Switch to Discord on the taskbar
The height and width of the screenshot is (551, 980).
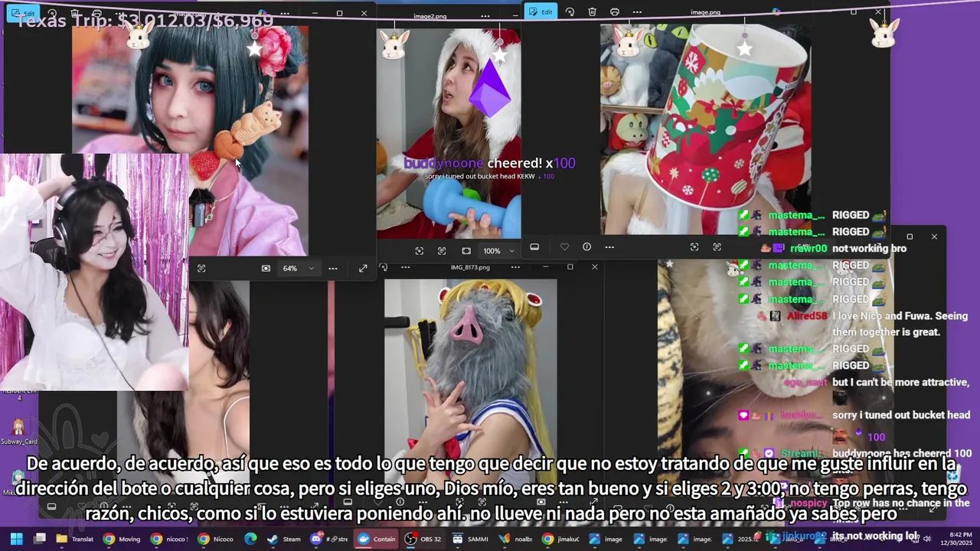point(329,539)
